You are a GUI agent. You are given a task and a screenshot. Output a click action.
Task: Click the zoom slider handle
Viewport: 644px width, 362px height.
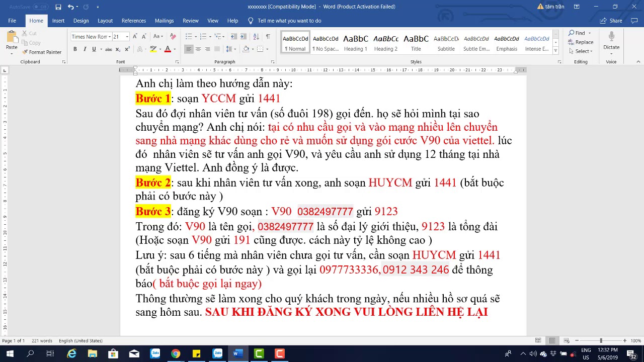(601, 341)
